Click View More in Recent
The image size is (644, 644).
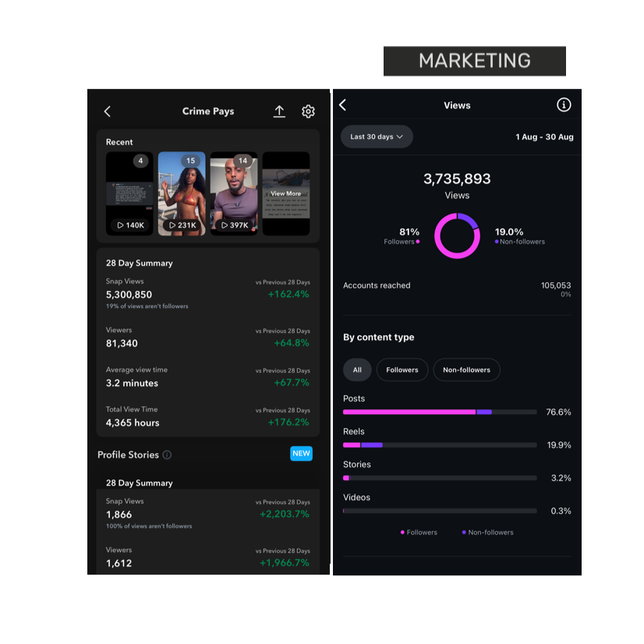285,193
